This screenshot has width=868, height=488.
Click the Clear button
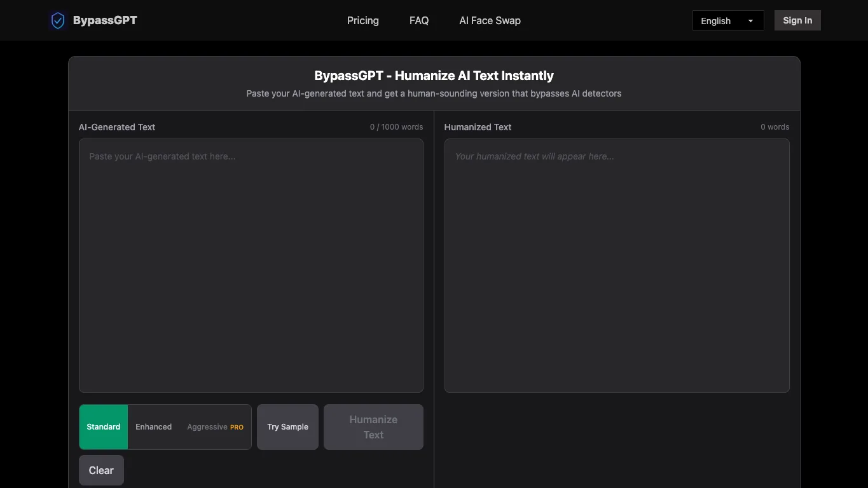(x=101, y=470)
